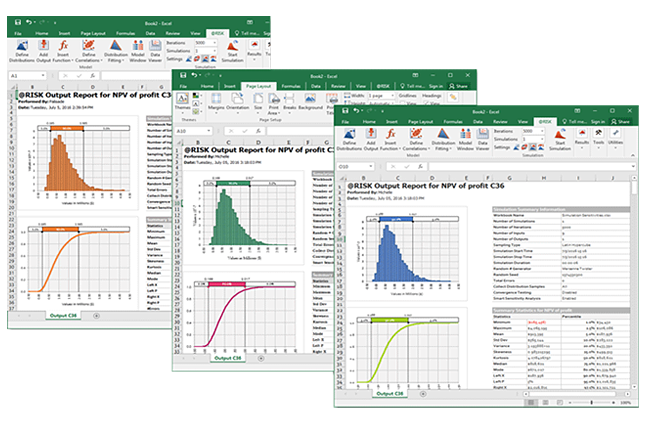Collapse the ribbon in front window
The image size is (647, 425).
point(633,156)
